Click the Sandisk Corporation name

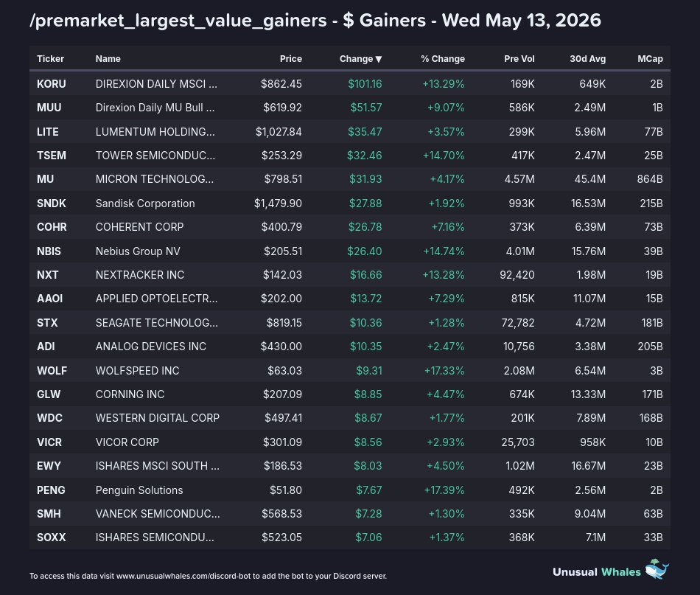pos(145,203)
